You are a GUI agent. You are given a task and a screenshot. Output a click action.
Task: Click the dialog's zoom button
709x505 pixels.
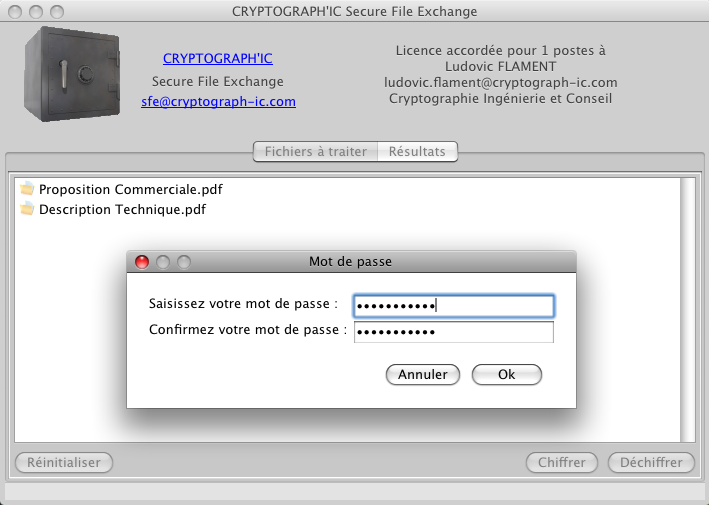183,262
